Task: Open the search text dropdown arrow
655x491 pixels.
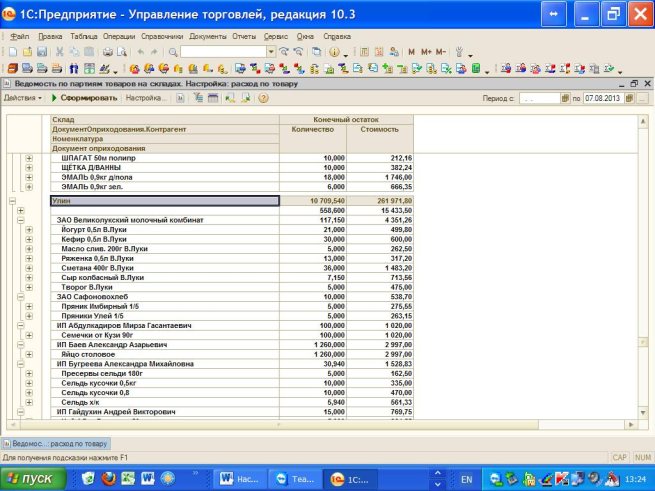Action: click(x=271, y=52)
